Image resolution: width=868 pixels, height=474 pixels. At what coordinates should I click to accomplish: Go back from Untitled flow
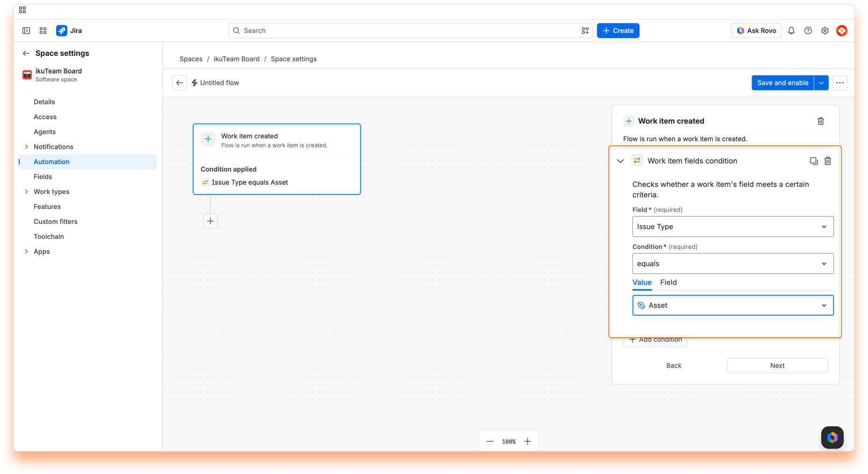pyautogui.click(x=180, y=83)
